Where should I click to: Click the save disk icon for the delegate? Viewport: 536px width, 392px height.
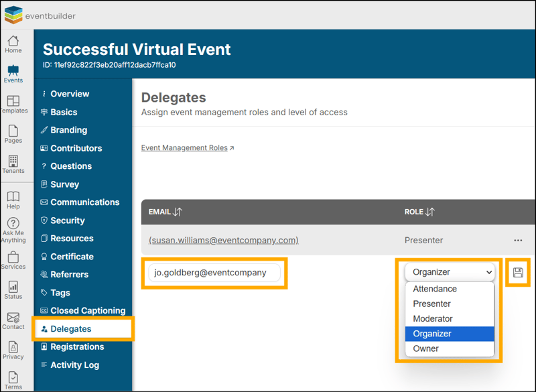518,272
